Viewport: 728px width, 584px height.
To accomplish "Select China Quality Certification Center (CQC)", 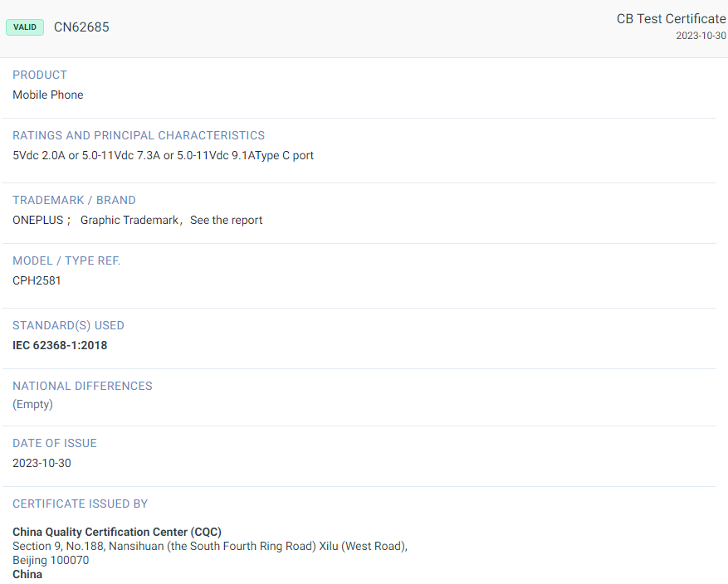I will 117,532.
